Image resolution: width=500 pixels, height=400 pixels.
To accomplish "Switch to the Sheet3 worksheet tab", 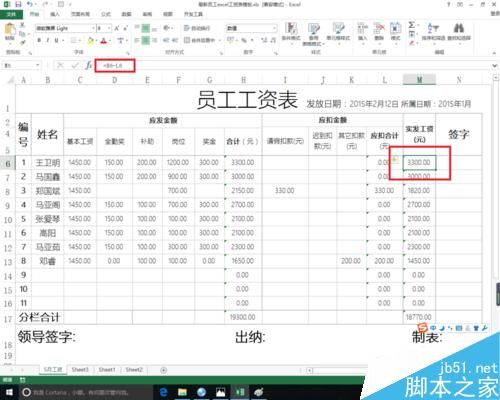I will click(80, 370).
